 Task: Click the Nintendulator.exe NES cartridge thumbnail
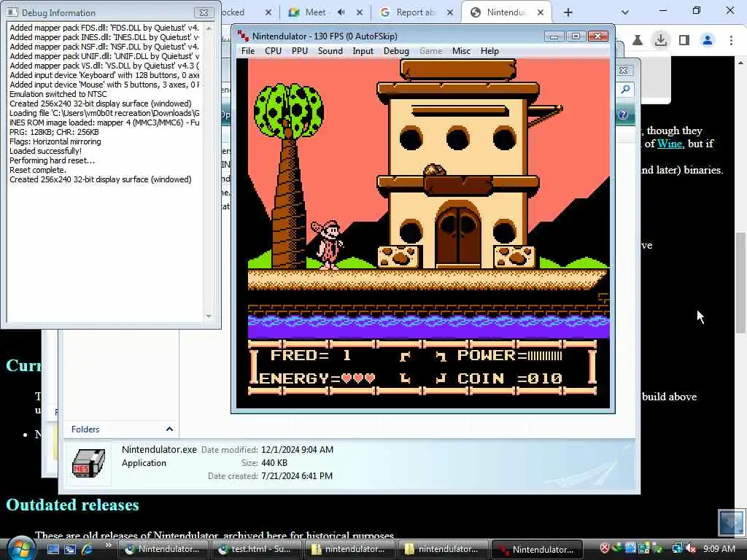(x=88, y=463)
